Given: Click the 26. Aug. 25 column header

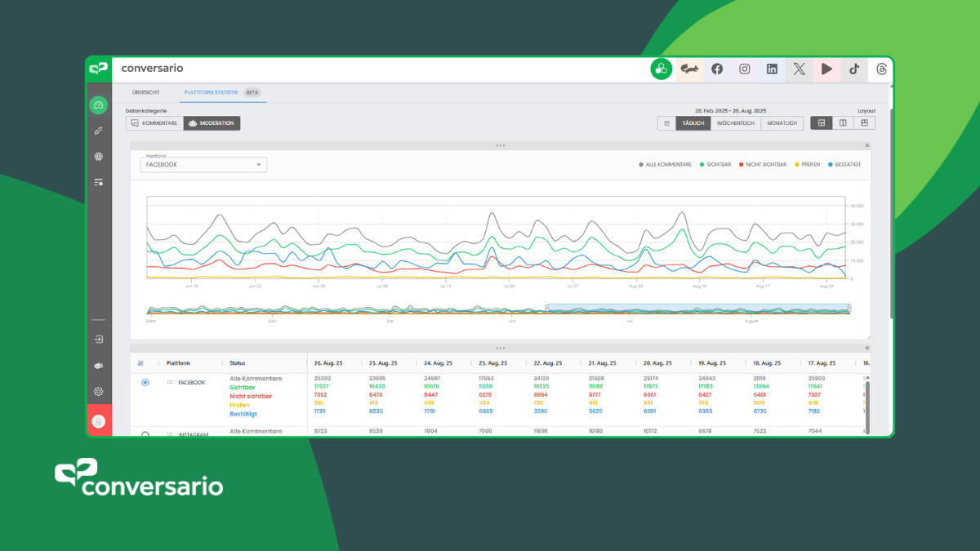Looking at the screenshot, I should pyautogui.click(x=328, y=363).
